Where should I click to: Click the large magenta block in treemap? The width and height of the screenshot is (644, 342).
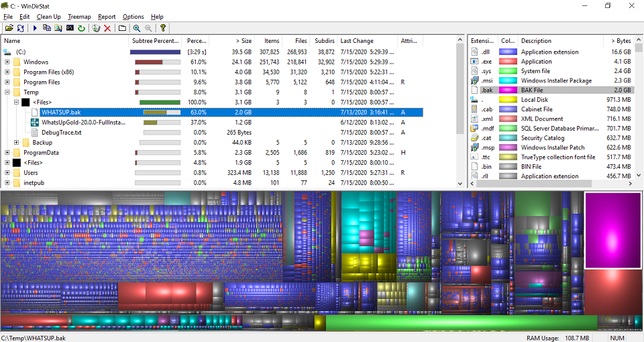(x=612, y=231)
